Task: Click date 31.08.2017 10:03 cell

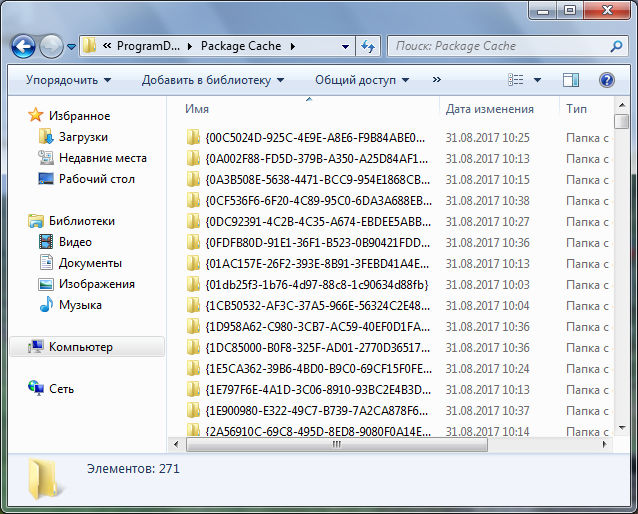Action: click(x=487, y=285)
